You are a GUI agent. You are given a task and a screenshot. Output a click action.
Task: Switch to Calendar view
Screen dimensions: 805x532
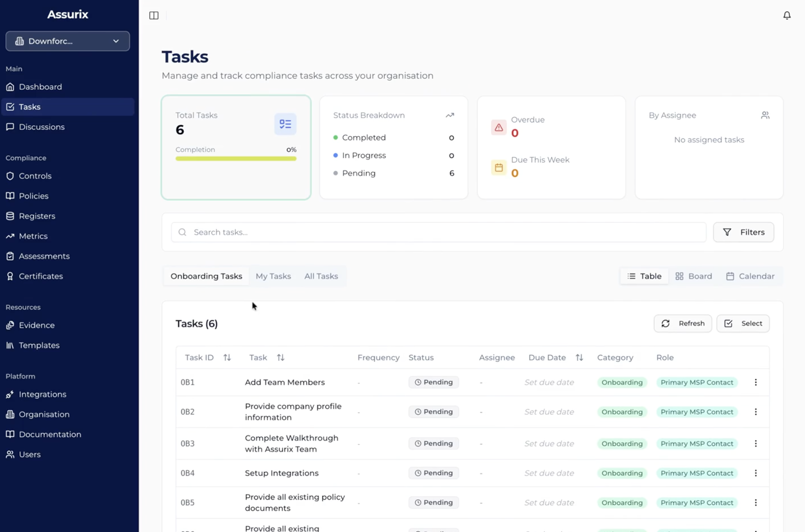click(x=750, y=276)
